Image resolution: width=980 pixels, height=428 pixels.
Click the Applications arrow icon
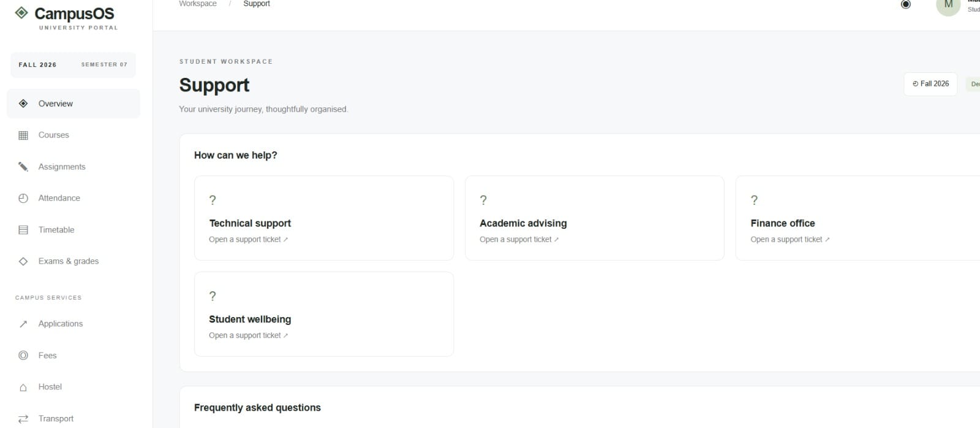[23, 324]
